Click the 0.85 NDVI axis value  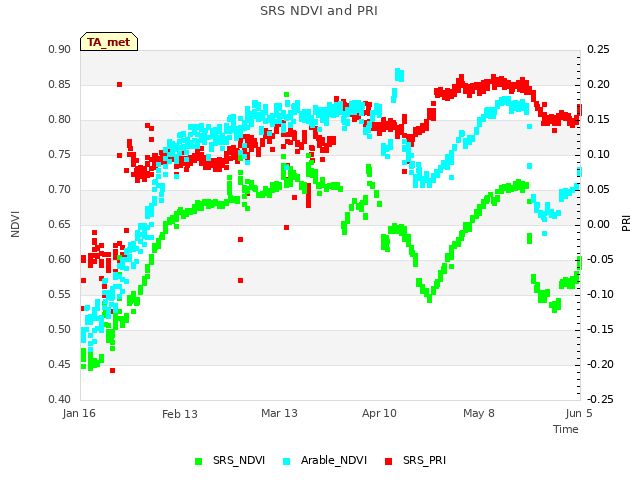click(x=60, y=84)
